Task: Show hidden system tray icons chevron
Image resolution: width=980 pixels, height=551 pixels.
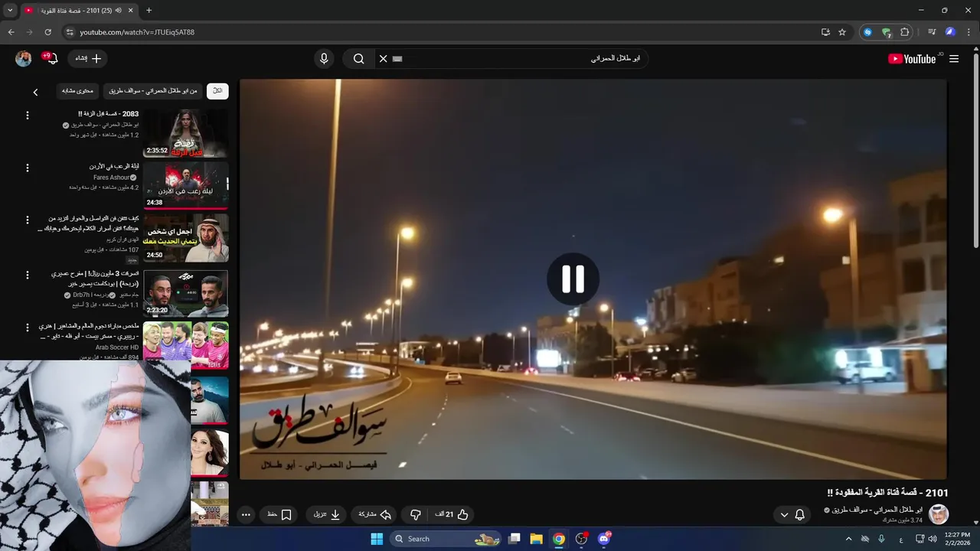Action: point(848,539)
